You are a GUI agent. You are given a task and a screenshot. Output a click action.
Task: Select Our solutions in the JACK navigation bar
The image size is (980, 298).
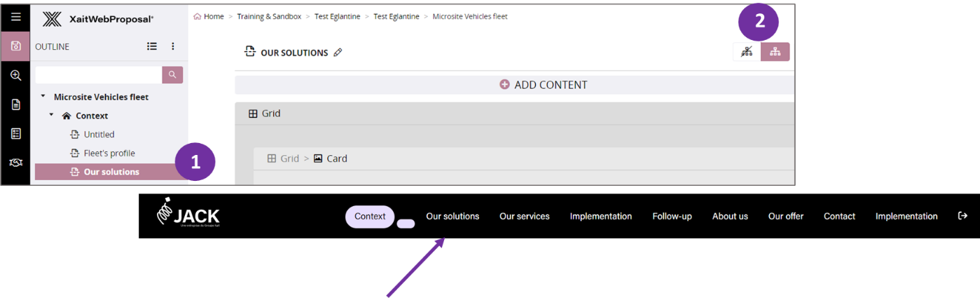click(x=453, y=216)
